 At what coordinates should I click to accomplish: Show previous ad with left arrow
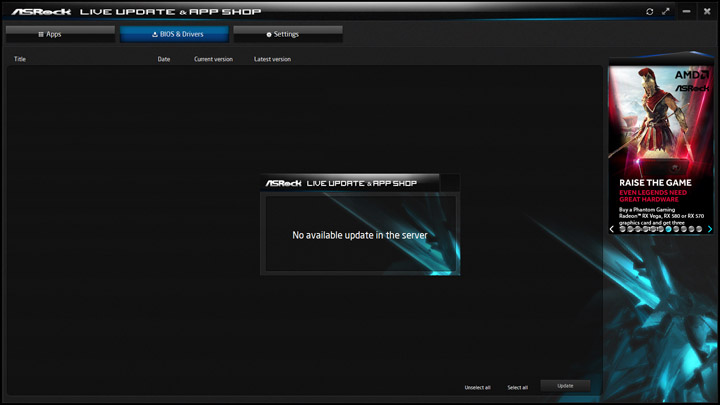(x=612, y=229)
